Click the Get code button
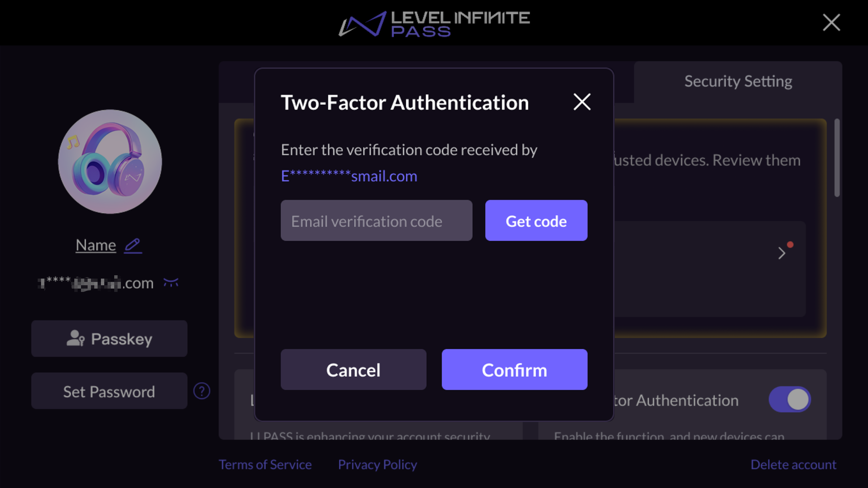This screenshot has height=488, width=868. [x=536, y=221]
